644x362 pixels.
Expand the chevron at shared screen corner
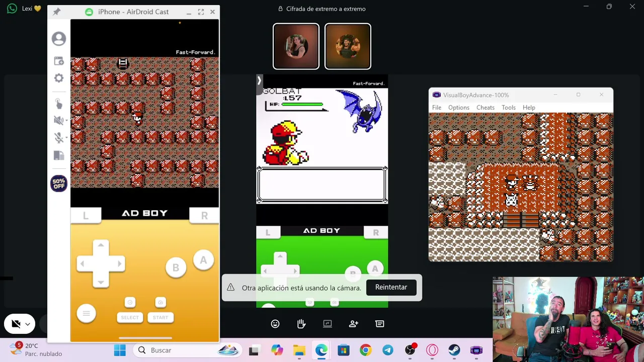click(259, 80)
